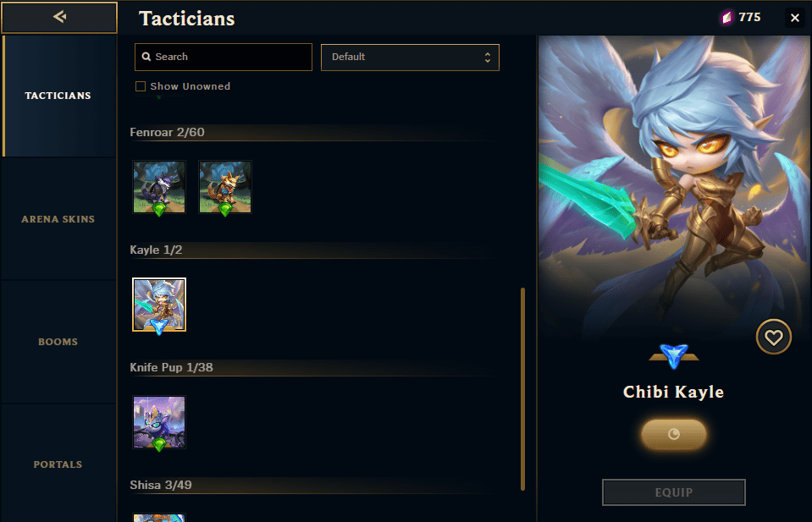Click the search magnifier icon
The height and width of the screenshot is (522, 812).
[146, 57]
